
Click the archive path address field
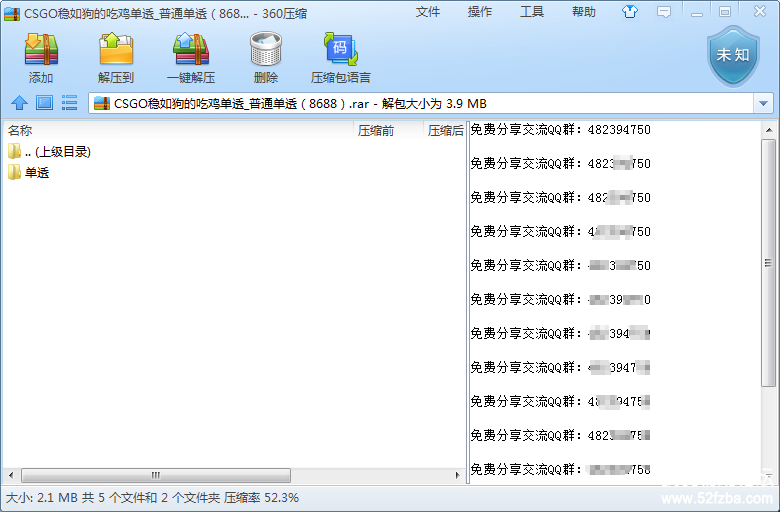click(x=421, y=103)
